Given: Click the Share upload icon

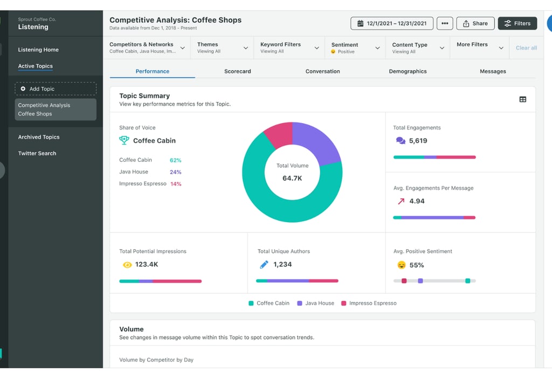Looking at the screenshot, I should (x=466, y=24).
